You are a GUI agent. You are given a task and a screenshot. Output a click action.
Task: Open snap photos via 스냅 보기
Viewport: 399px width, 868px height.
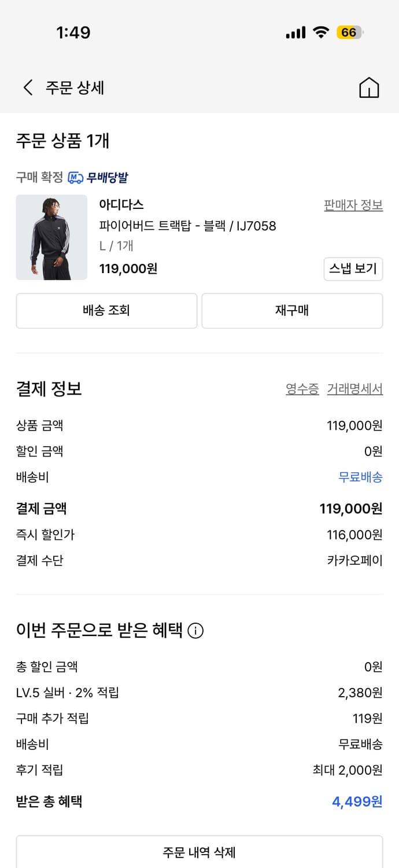[353, 269]
